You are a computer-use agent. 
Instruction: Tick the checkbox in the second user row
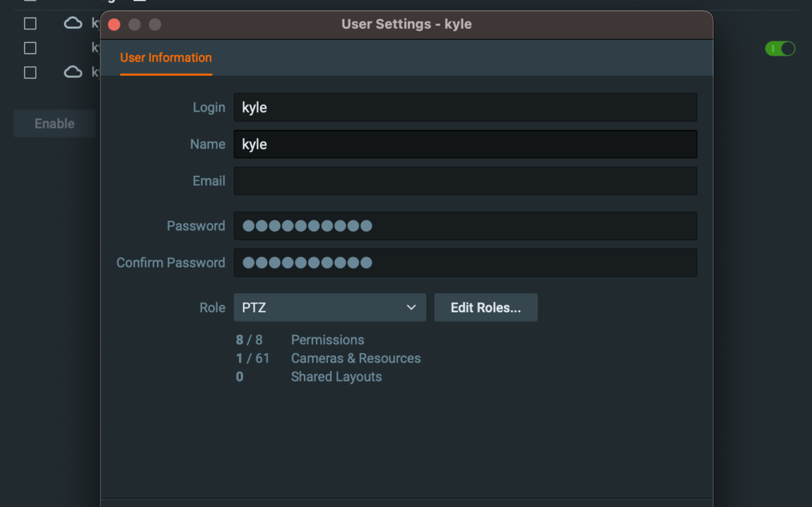(30, 48)
